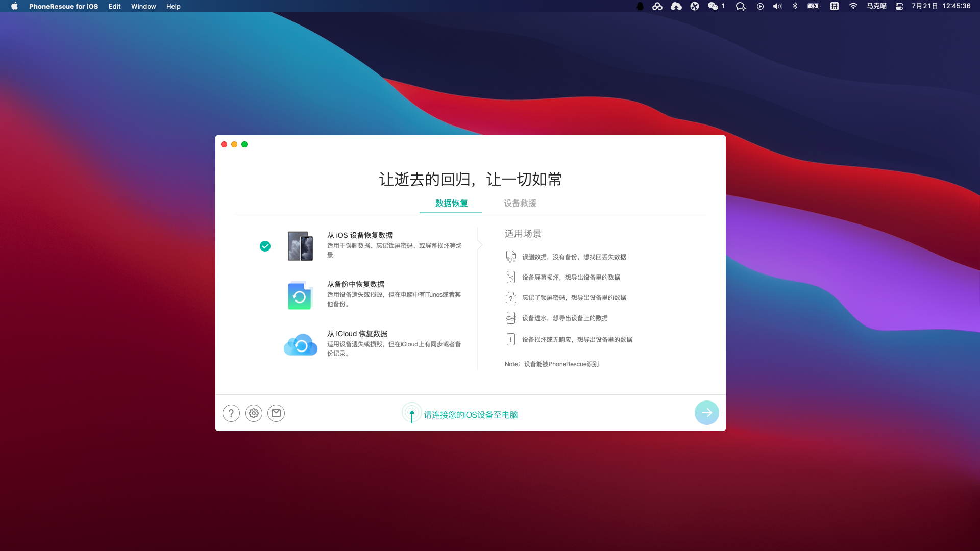Click text 忘记了锁屏密码，想导出设备里的数据
This screenshot has width=980, height=551.
coord(574,298)
